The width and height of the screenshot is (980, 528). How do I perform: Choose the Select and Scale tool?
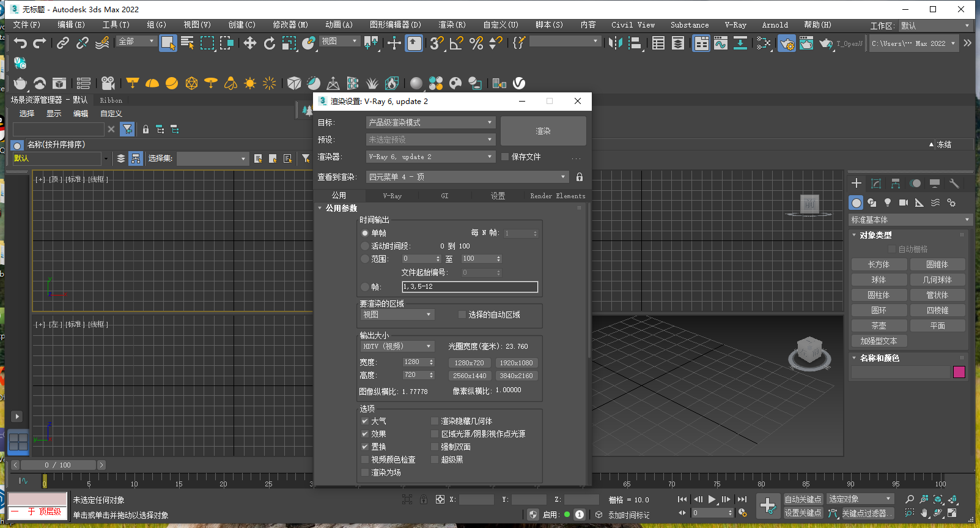click(x=289, y=43)
